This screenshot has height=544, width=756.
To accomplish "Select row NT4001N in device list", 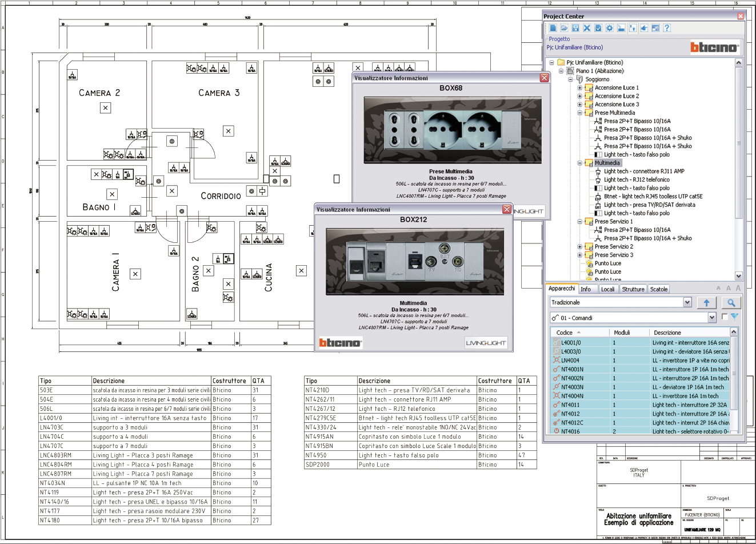I will click(641, 369).
